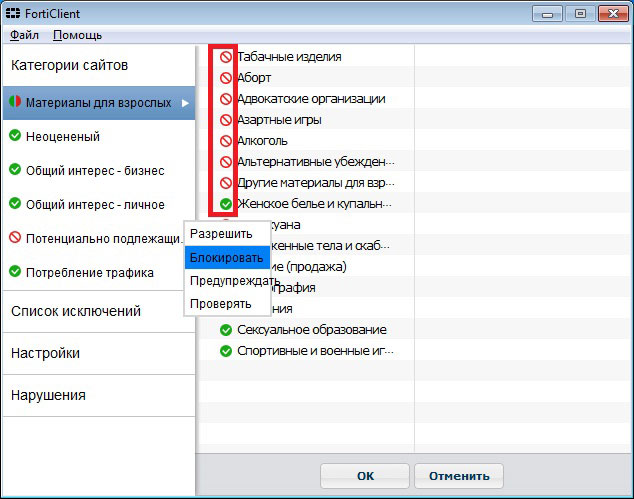Select Другие материалы для взр row text
634x499 pixels.
pos(316,183)
